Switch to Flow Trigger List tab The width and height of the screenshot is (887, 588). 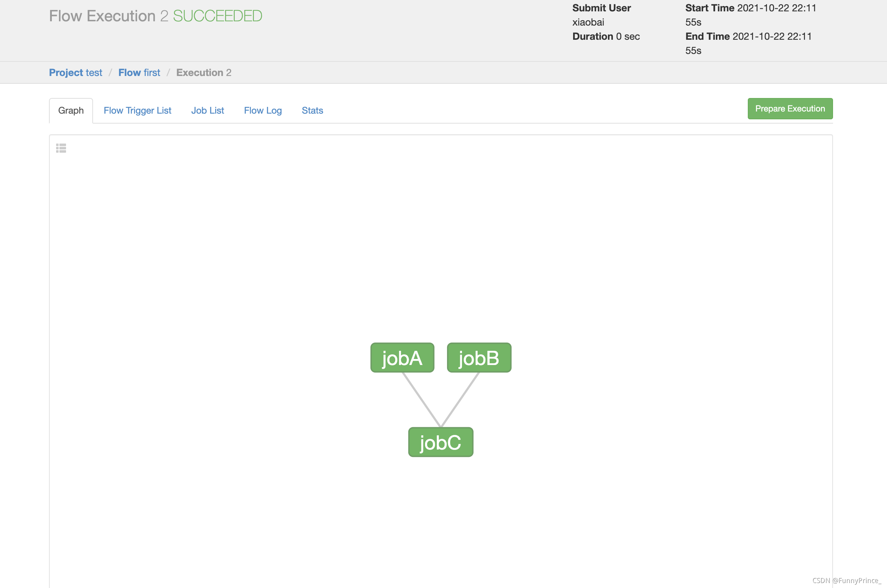tap(137, 111)
